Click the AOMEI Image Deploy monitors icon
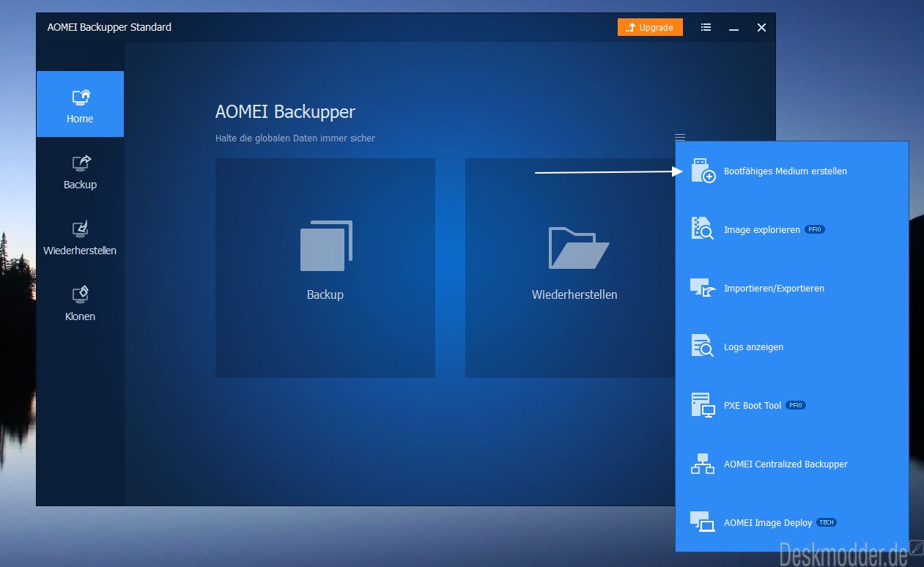 (x=703, y=522)
